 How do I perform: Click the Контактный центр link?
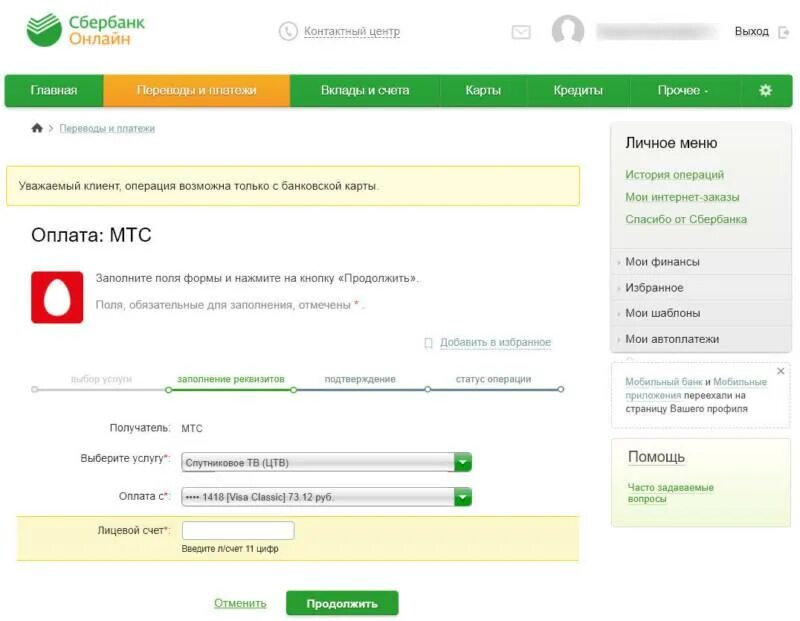tap(352, 31)
